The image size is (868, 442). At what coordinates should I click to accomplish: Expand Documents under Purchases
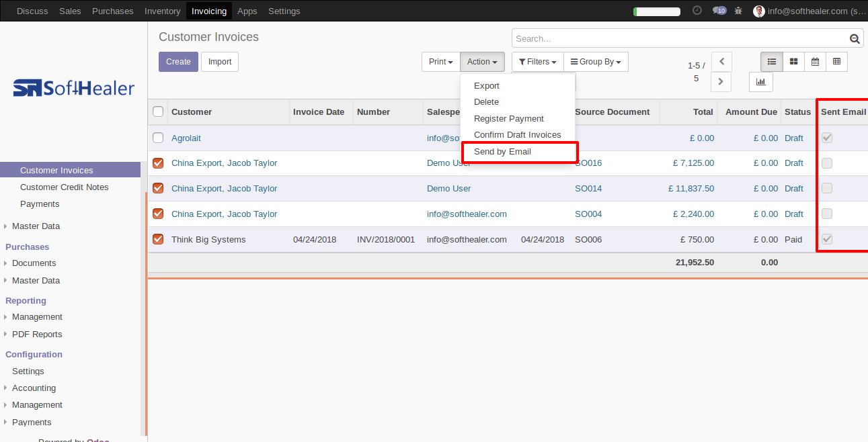click(x=34, y=263)
